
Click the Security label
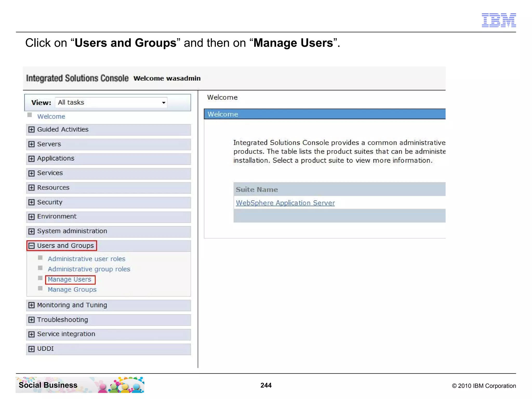pos(50,202)
